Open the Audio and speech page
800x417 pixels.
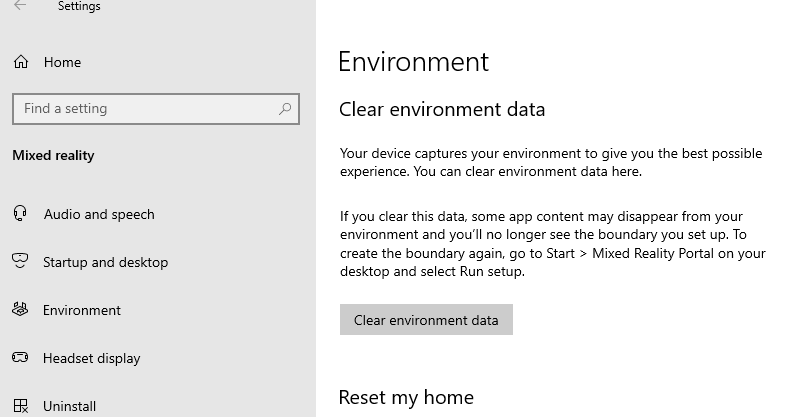tap(99, 214)
